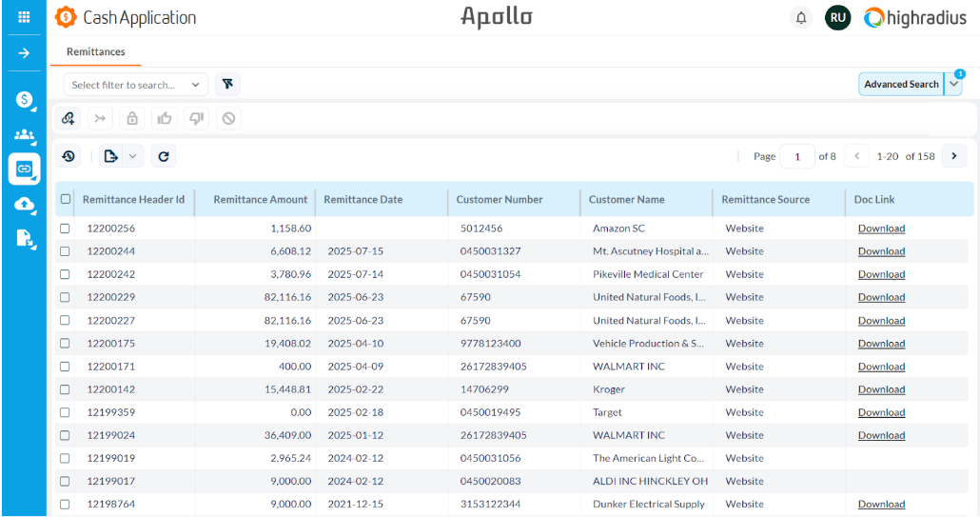Click header id 12199019 cell

coord(111,458)
